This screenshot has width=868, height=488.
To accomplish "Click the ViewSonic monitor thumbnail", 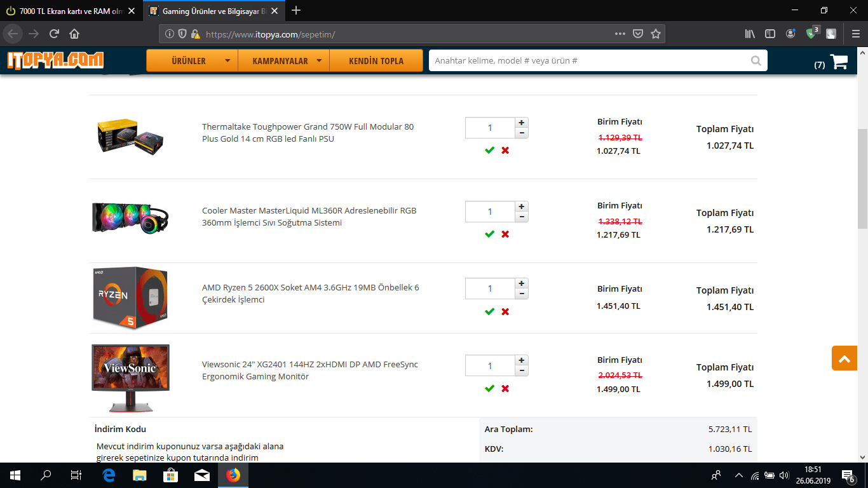I will [x=130, y=379].
